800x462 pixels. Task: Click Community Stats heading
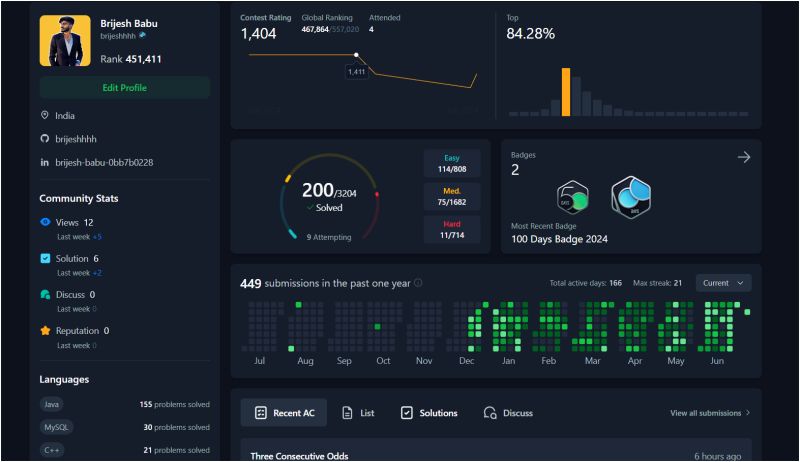[x=79, y=198]
